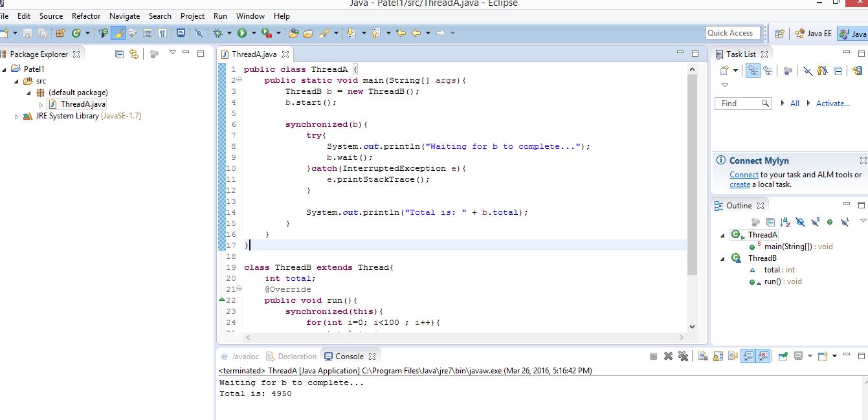868x420 pixels.
Task: Open a new Java class with New wizard icon
Action: (x=5, y=32)
